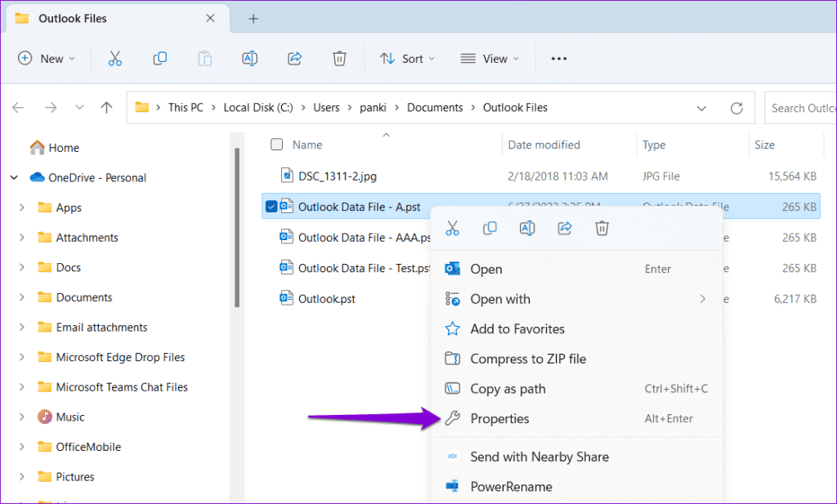Viewport: 837px width, 504px height.
Task: Click the image icon of DSC_1311-2.jpg
Action: 287,175
